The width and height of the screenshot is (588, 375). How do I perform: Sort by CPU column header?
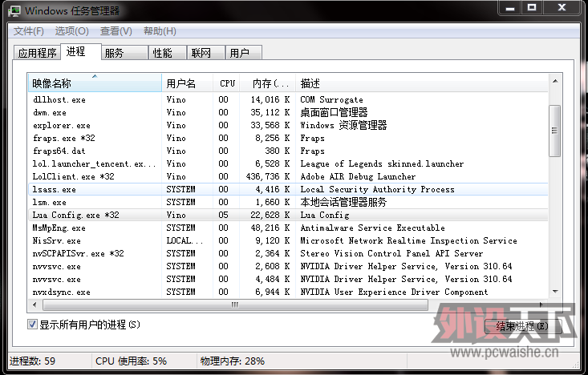coord(226,83)
